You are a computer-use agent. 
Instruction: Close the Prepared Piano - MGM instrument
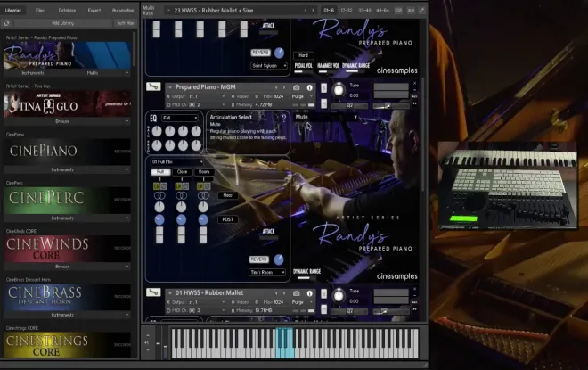(415, 83)
